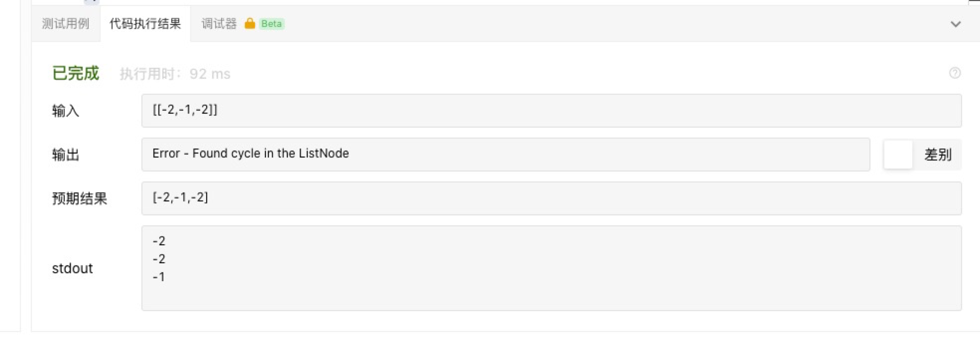
Task: Click the green 已完成 status text
Action: pyautogui.click(x=76, y=73)
